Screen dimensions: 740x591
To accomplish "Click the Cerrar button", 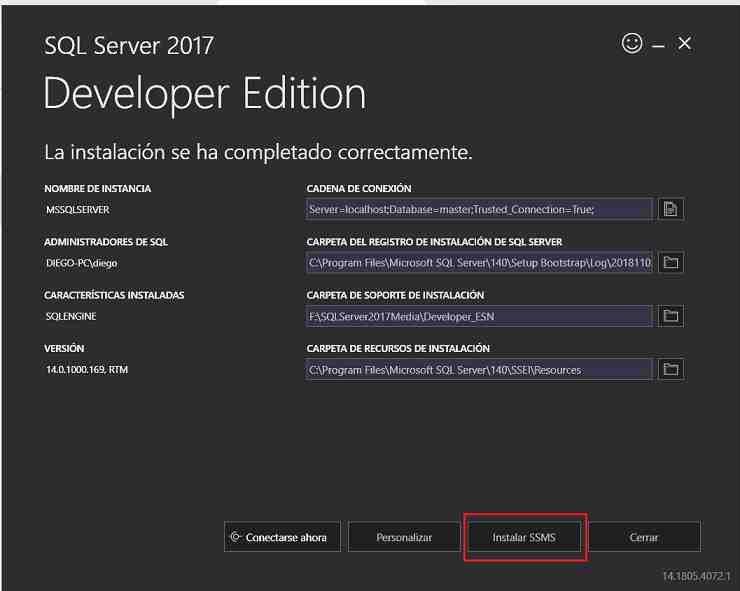I will point(644,537).
